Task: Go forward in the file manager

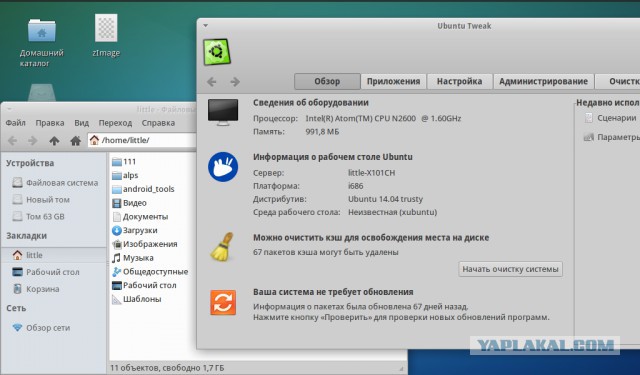Action: point(32,141)
